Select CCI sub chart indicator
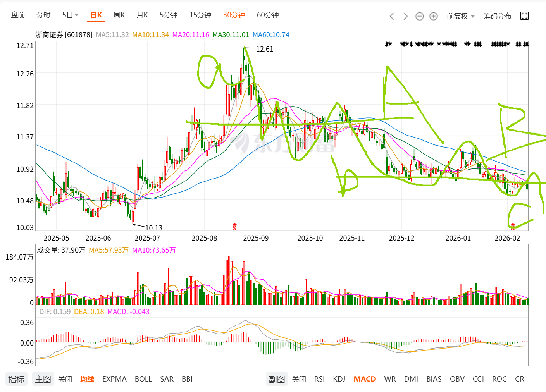 pyautogui.click(x=479, y=379)
